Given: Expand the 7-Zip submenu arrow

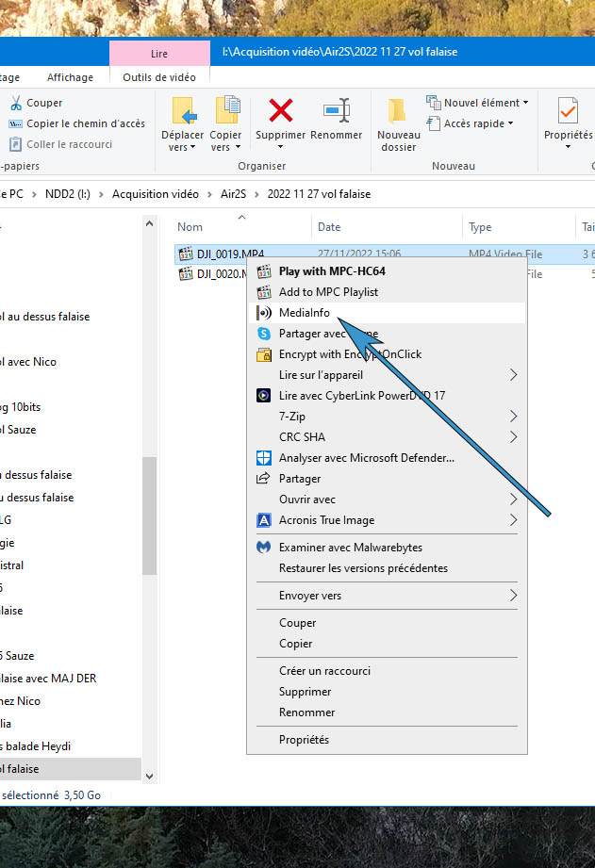Looking at the screenshot, I should coord(514,417).
